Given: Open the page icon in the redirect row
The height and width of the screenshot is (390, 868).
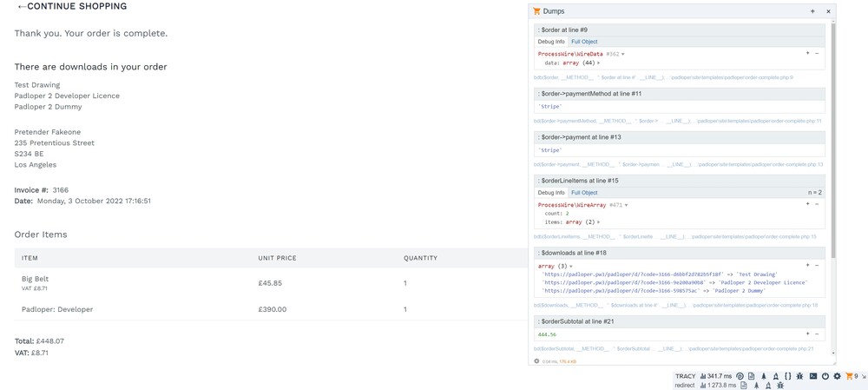Looking at the screenshot, I should tap(744, 386).
